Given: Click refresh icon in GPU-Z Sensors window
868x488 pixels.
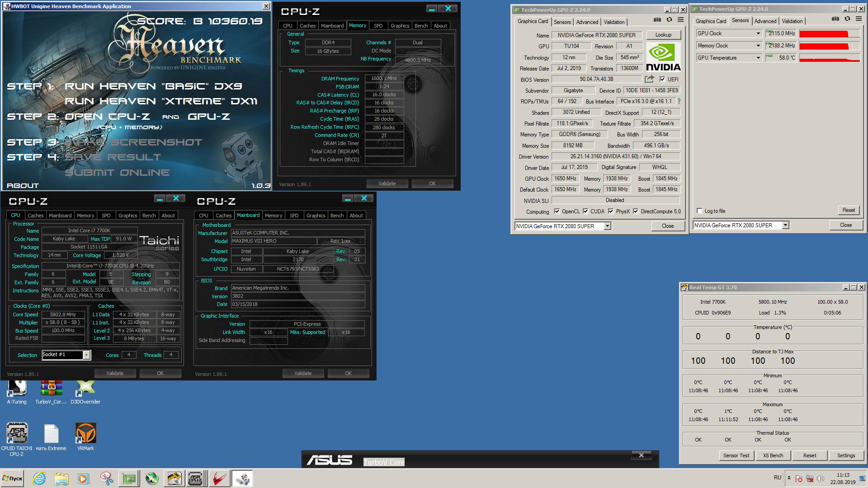Looking at the screenshot, I should [847, 19].
